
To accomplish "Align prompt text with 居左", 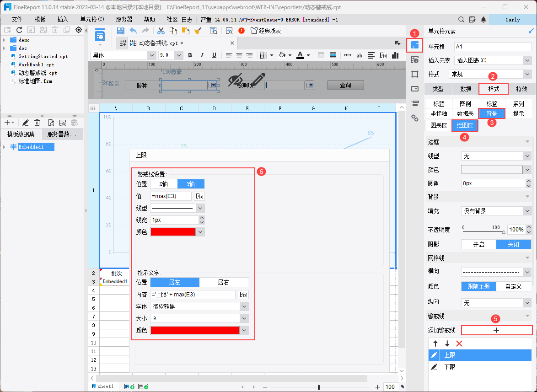I will (175, 282).
